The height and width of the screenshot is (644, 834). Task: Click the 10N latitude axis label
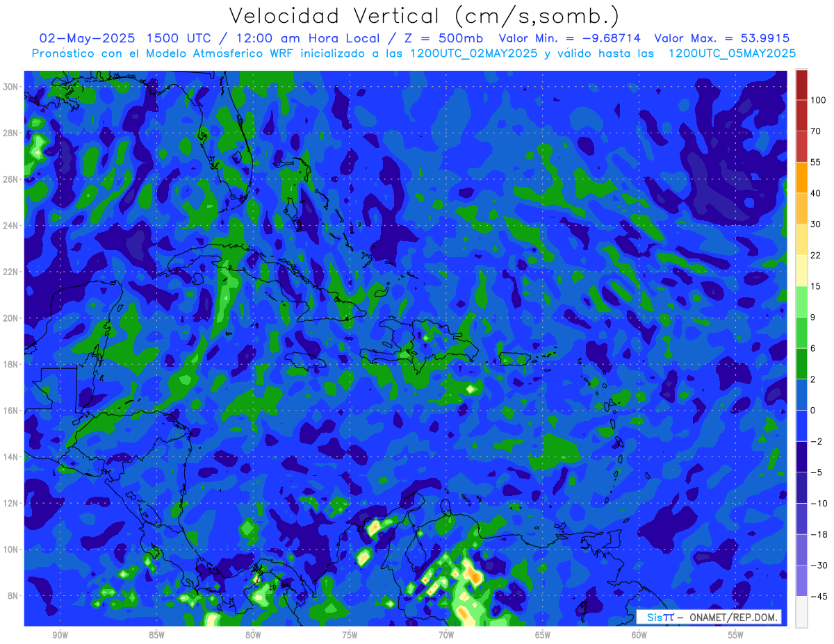point(10,550)
